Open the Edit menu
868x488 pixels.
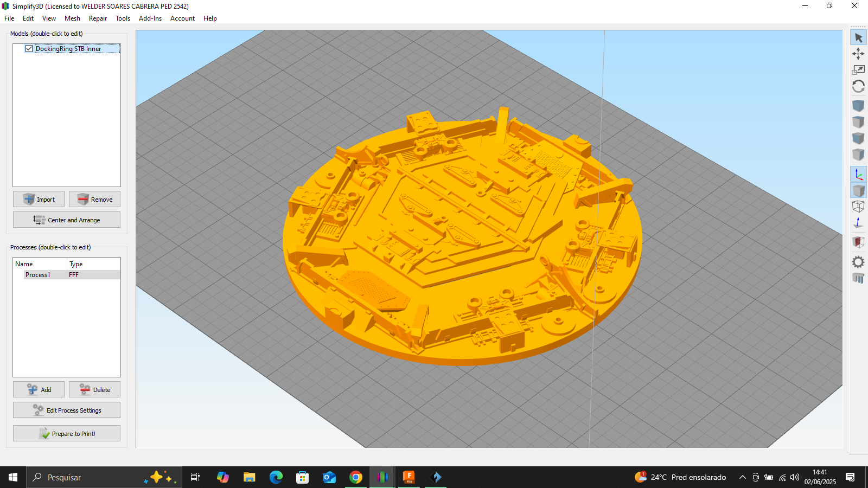[x=28, y=18]
